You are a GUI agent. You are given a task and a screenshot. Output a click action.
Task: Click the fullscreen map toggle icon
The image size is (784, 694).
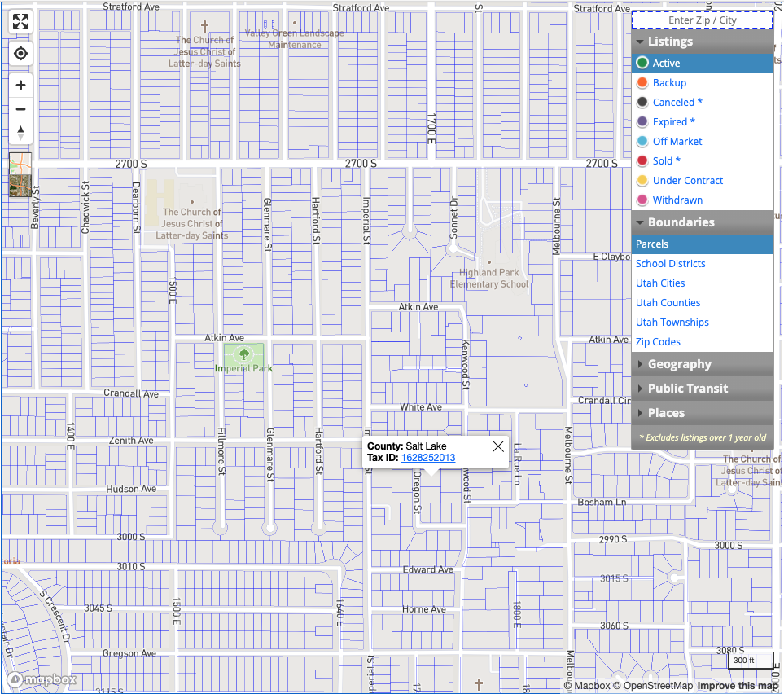point(20,21)
